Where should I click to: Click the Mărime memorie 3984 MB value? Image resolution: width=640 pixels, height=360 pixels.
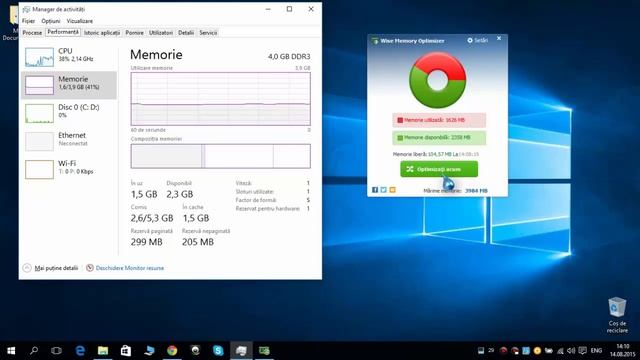476,191
